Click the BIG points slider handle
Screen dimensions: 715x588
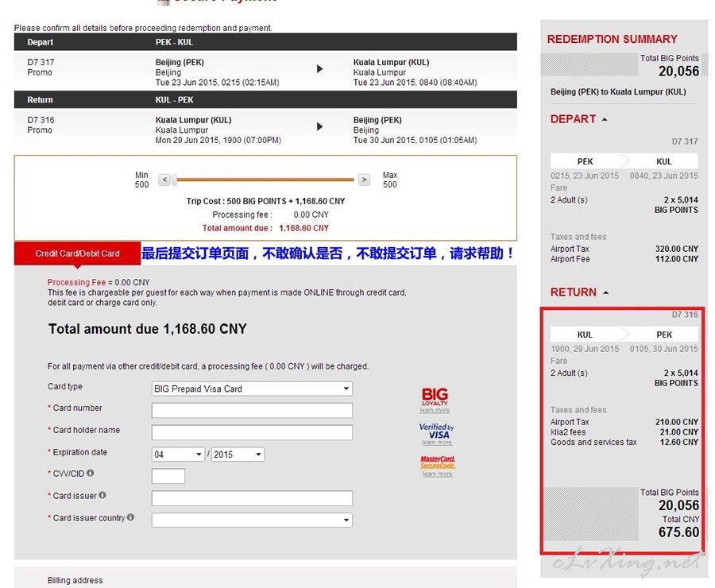coord(174,180)
